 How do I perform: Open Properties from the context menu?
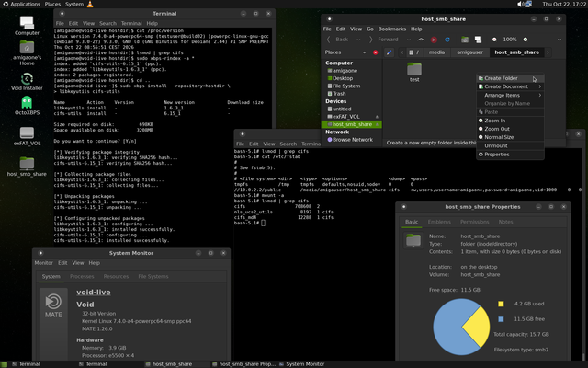[x=511, y=155]
